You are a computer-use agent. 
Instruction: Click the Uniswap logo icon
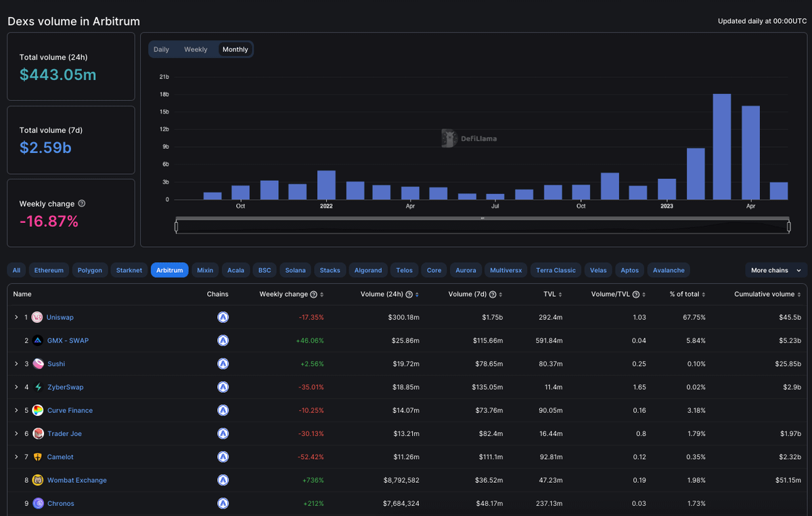[37, 318]
